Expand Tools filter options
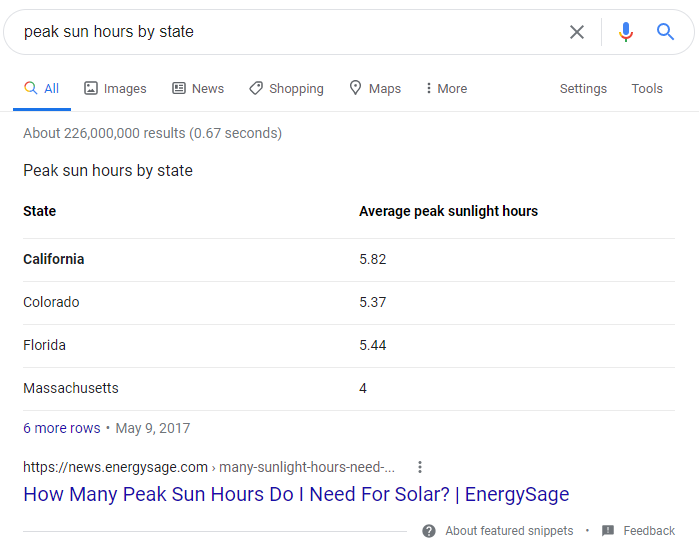The width and height of the screenshot is (699, 546). point(647,89)
